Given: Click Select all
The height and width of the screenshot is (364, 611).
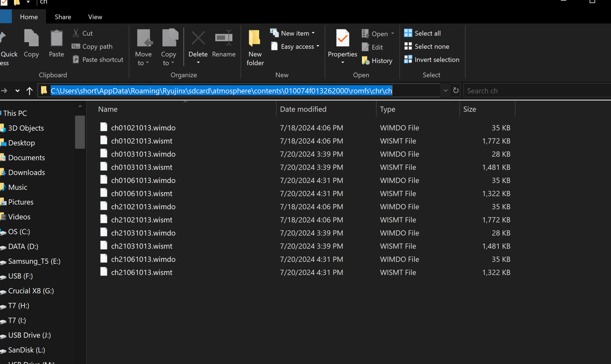Looking at the screenshot, I should coord(422,33).
